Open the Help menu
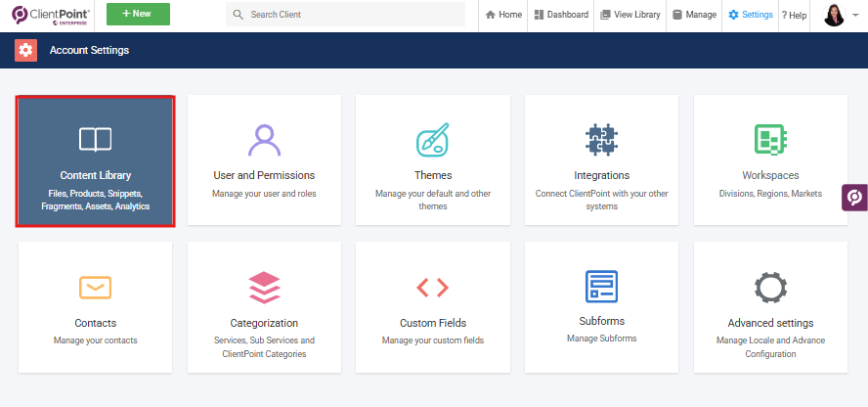The height and width of the screenshot is (407, 868). point(794,16)
